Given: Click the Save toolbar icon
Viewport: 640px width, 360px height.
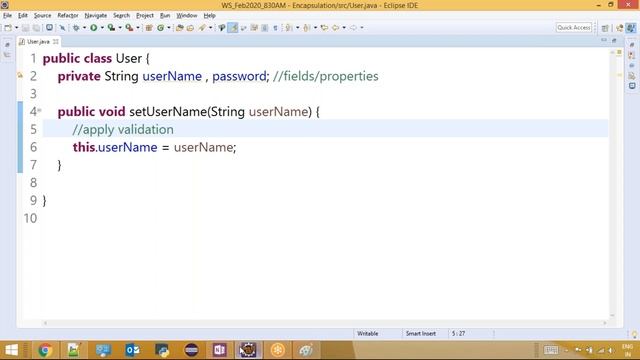Looking at the screenshot, I should tap(25, 28).
